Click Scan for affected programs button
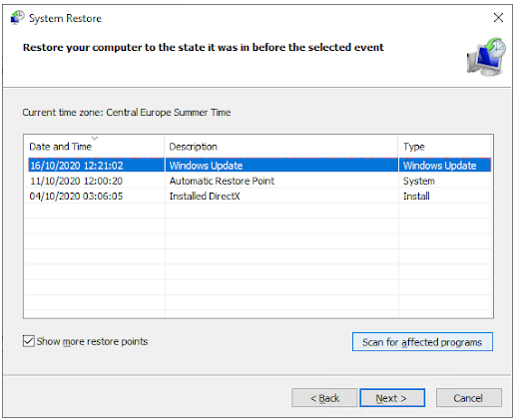Screen dimensions: 516x420 point(422,342)
